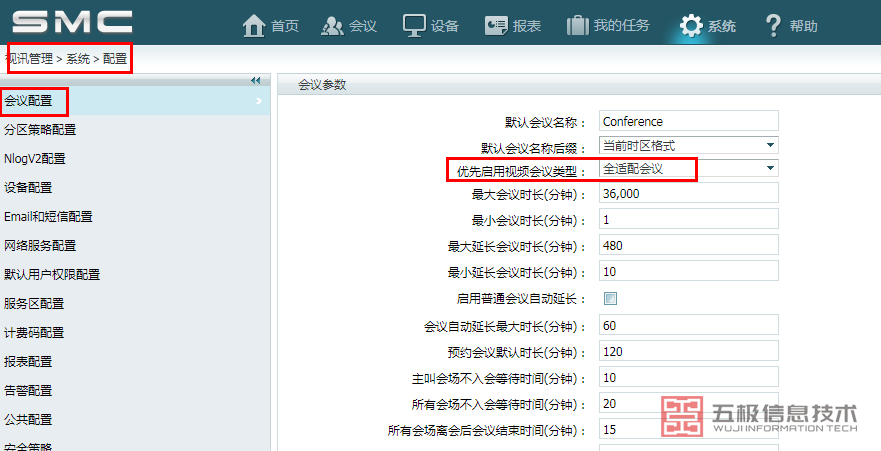The width and height of the screenshot is (881, 451).
Task: Click 配置 in the breadcrumb path
Action: pos(115,59)
